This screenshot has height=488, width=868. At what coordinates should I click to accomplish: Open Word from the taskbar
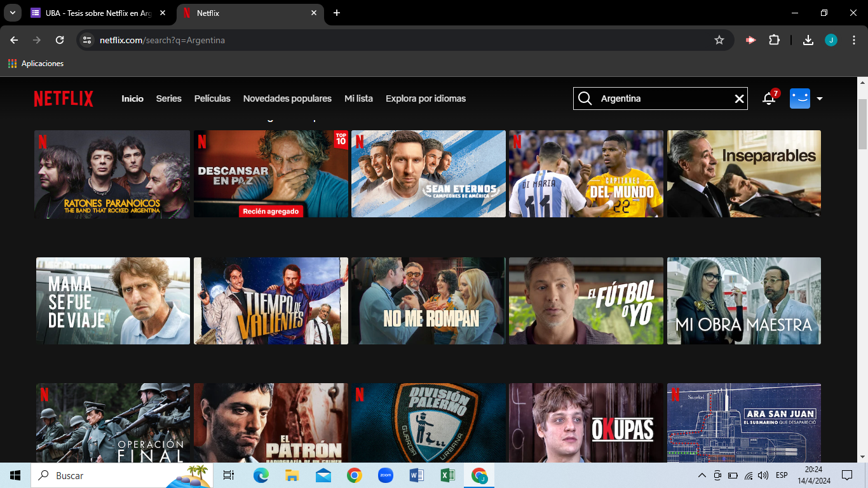pos(417,475)
